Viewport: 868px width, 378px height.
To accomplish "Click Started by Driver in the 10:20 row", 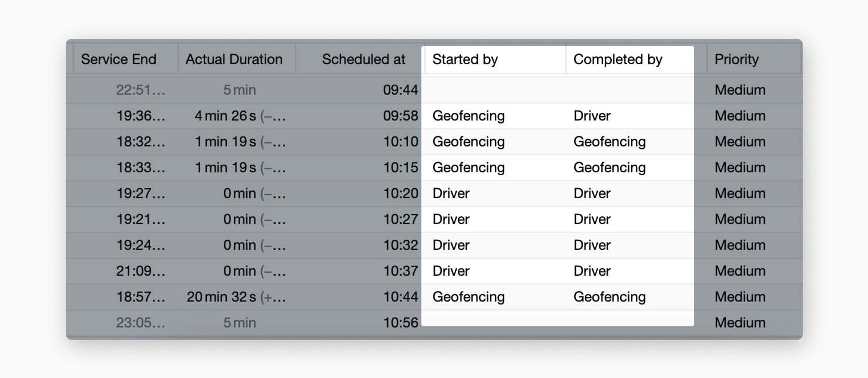I will click(x=451, y=193).
